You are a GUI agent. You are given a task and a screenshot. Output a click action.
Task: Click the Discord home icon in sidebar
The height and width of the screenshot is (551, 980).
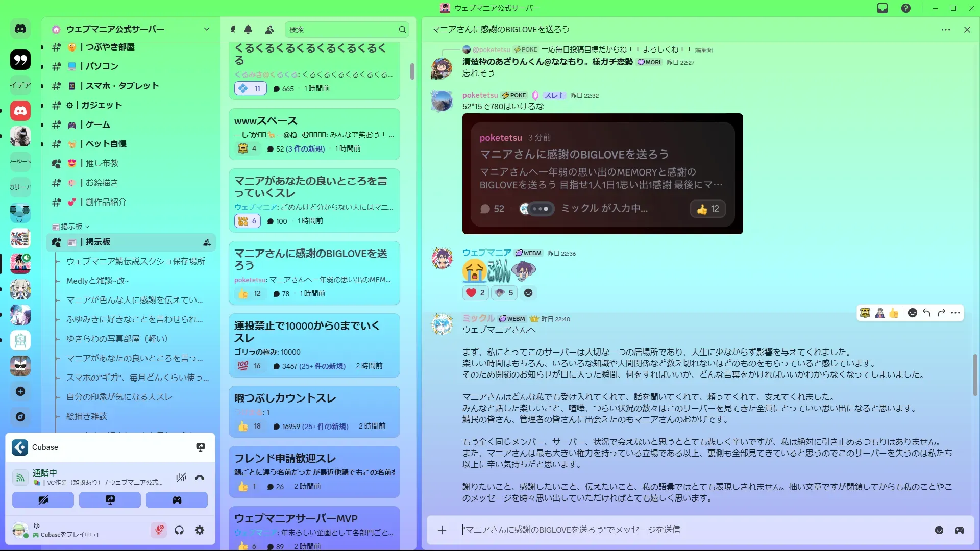20,29
